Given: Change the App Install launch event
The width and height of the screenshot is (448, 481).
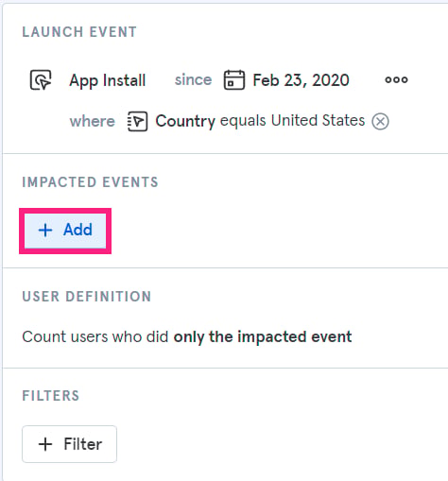Looking at the screenshot, I should (108, 80).
